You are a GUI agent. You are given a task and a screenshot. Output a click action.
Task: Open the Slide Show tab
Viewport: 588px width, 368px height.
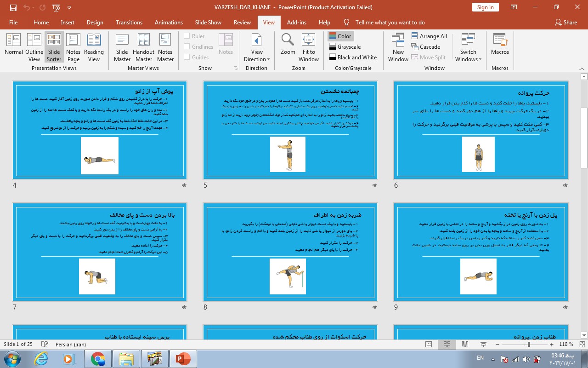click(x=208, y=23)
